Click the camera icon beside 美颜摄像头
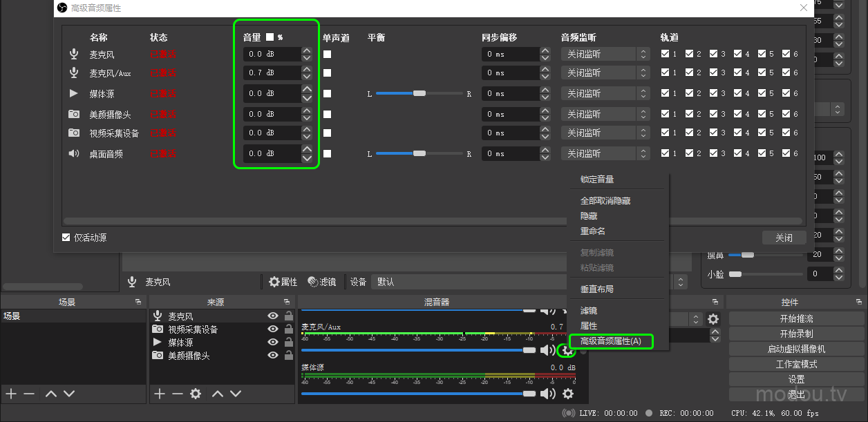The height and width of the screenshot is (422, 868). coord(74,113)
